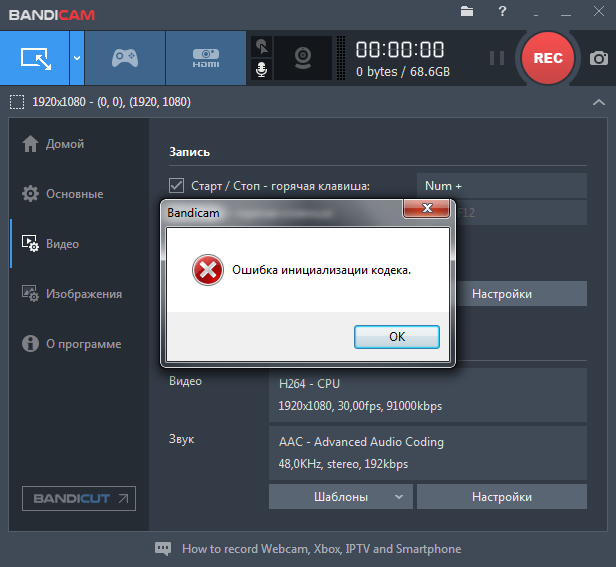Click the format Настройки button at the bottom
Viewport: 616px width, 567px height.
point(502,497)
